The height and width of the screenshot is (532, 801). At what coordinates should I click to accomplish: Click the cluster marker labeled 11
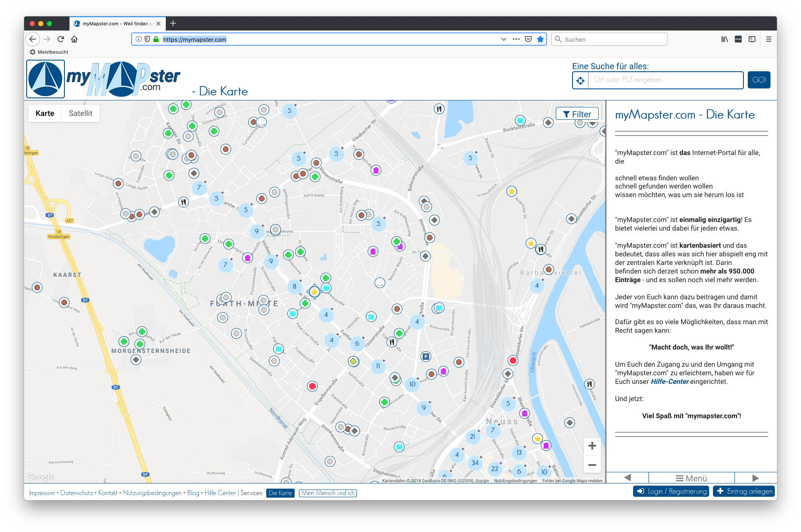coord(378,366)
